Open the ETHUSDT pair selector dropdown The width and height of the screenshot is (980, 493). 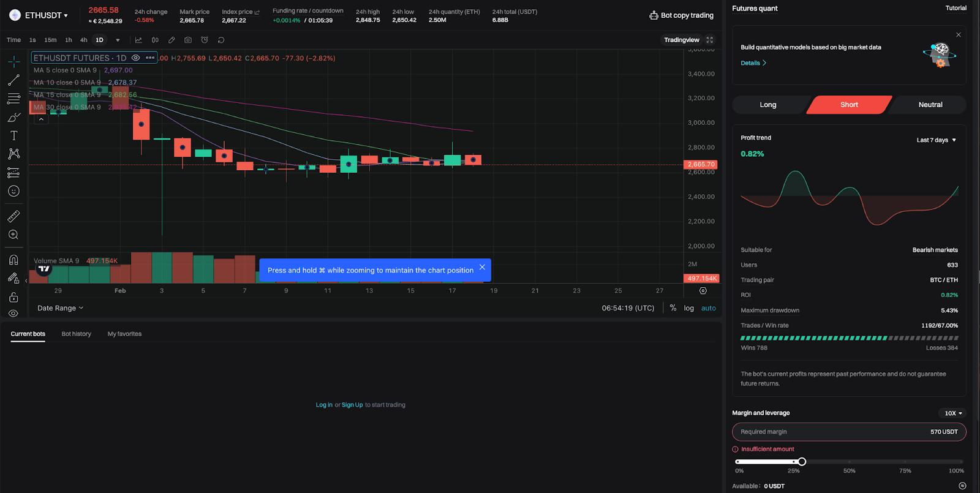tap(47, 15)
